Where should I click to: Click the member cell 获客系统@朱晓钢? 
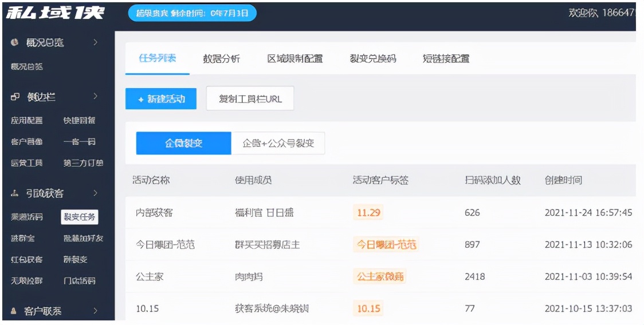[x=272, y=308]
